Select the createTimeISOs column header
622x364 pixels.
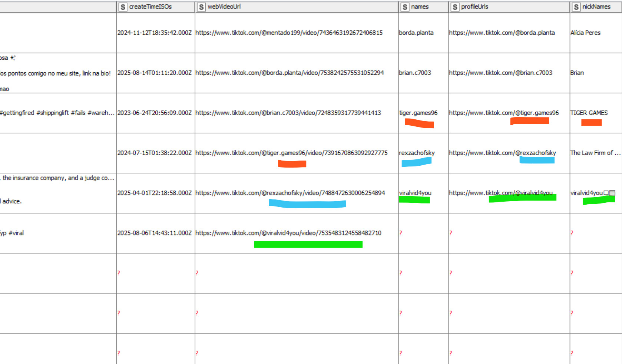point(150,7)
